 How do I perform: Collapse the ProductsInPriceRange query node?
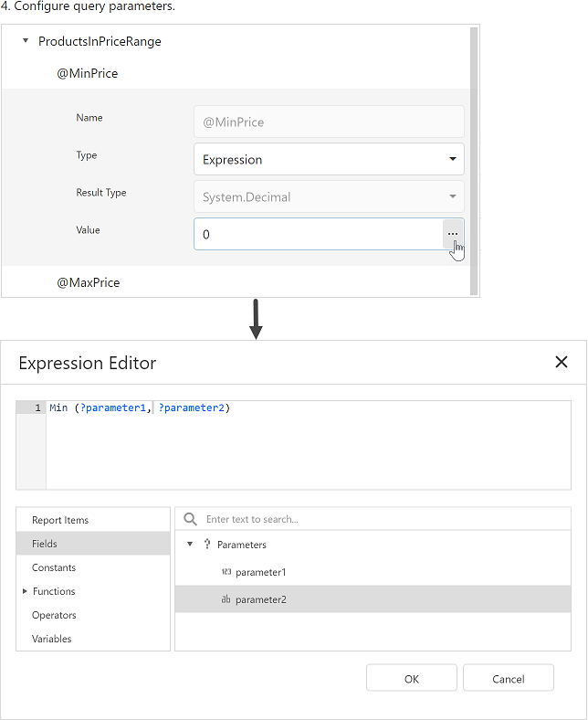[26, 41]
